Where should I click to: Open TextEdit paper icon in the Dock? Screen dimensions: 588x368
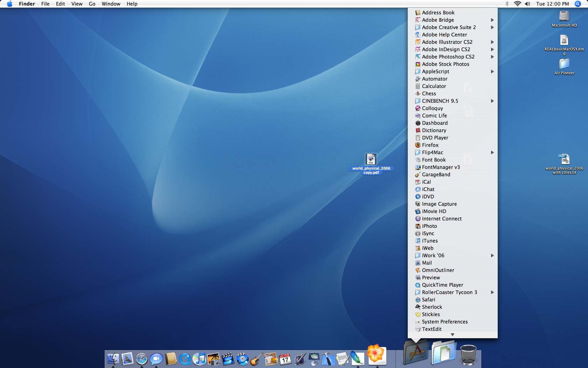pos(343,359)
